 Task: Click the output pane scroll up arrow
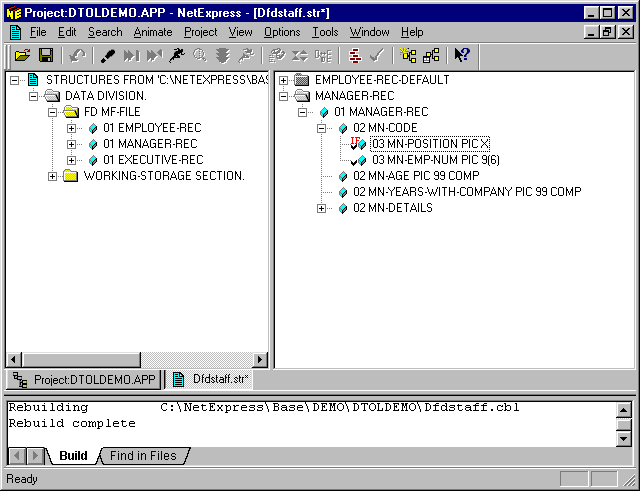pos(623,410)
